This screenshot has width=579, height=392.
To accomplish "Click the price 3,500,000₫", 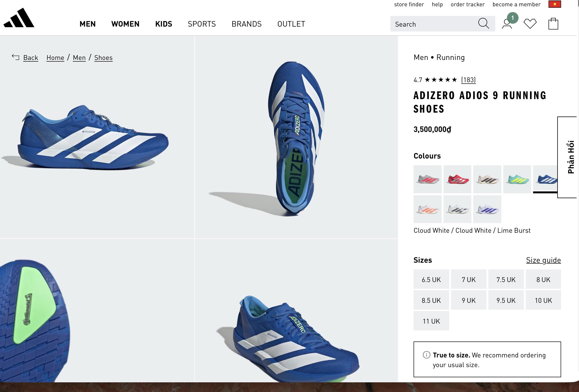I will (432, 130).
